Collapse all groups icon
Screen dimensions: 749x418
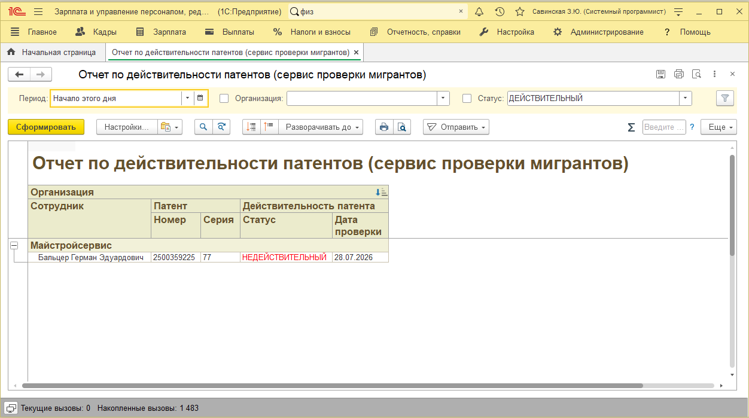coord(251,127)
